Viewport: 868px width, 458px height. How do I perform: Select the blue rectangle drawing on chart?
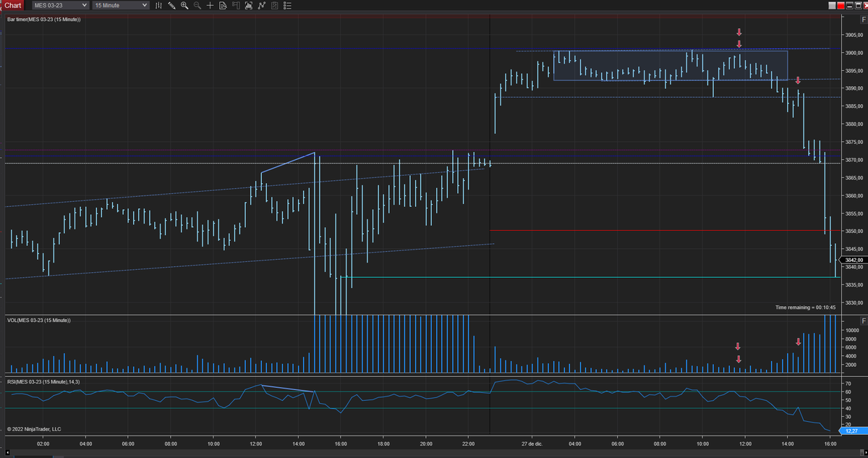coord(671,65)
